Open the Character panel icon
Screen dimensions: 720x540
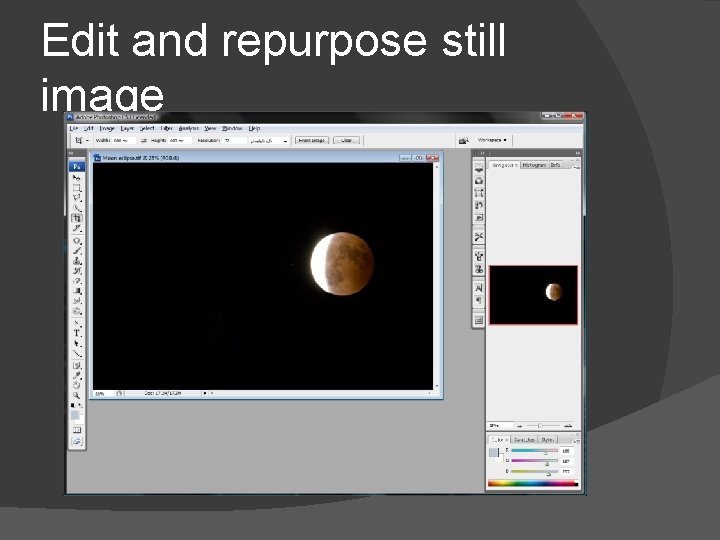click(478, 288)
